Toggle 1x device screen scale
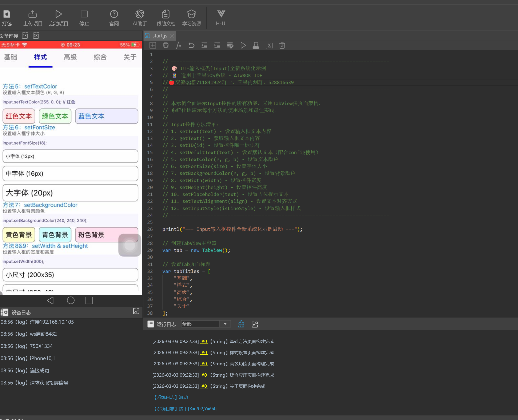Image resolution: width=518 pixels, height=420 pixels. point(25,36)
